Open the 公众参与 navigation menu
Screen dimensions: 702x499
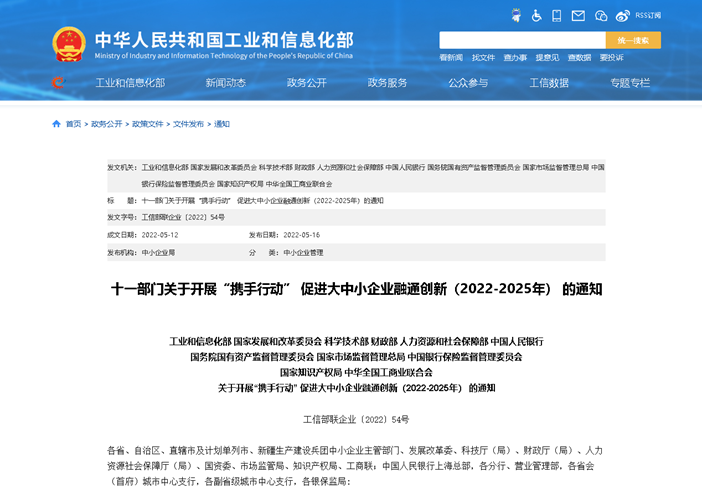click(468, 83)
